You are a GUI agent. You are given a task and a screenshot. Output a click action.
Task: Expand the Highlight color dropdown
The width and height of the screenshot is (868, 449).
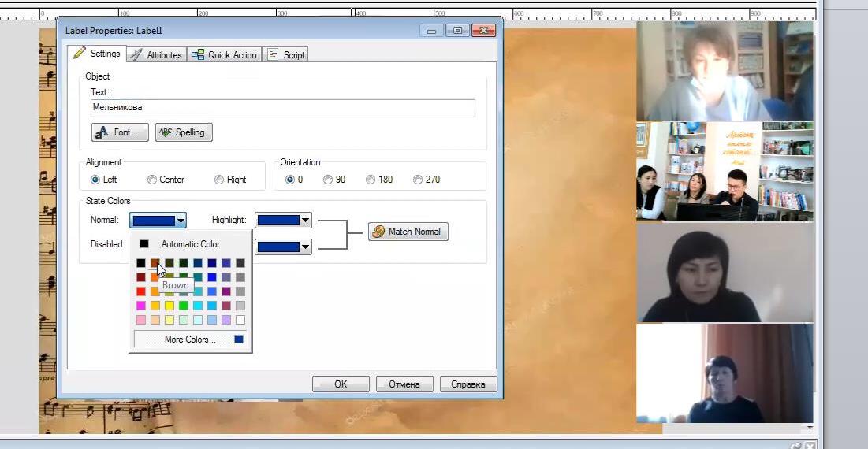(x=306, y=221)
